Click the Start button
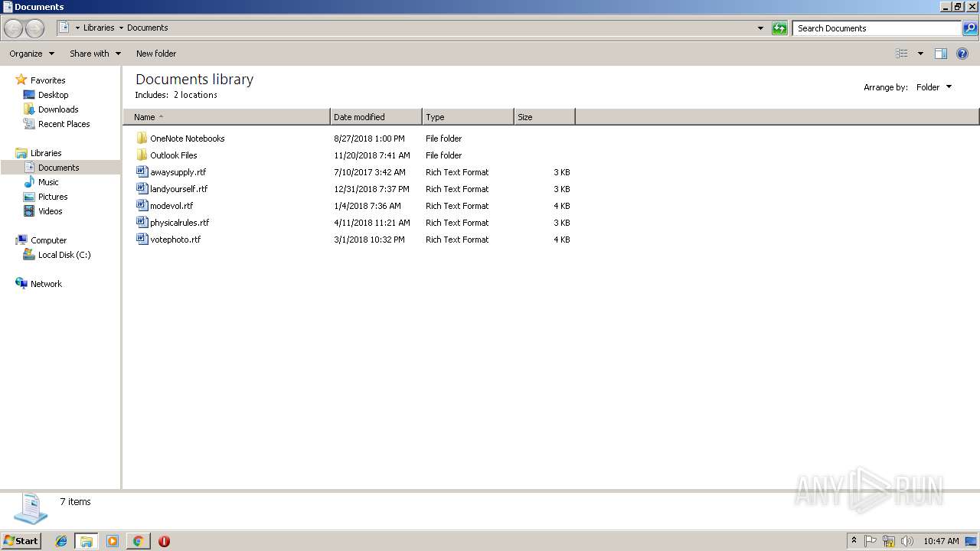The height and width of the screenshot is (551, 980). [x=21, y=541]
